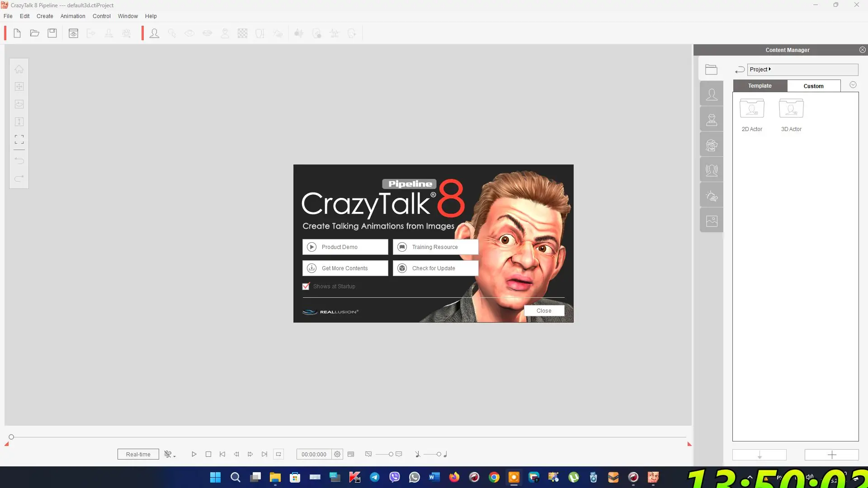Screen dimensions: 868x488
Task: Uncheck Shows at Startup checkbox
Action: click(x=306, y=286)
